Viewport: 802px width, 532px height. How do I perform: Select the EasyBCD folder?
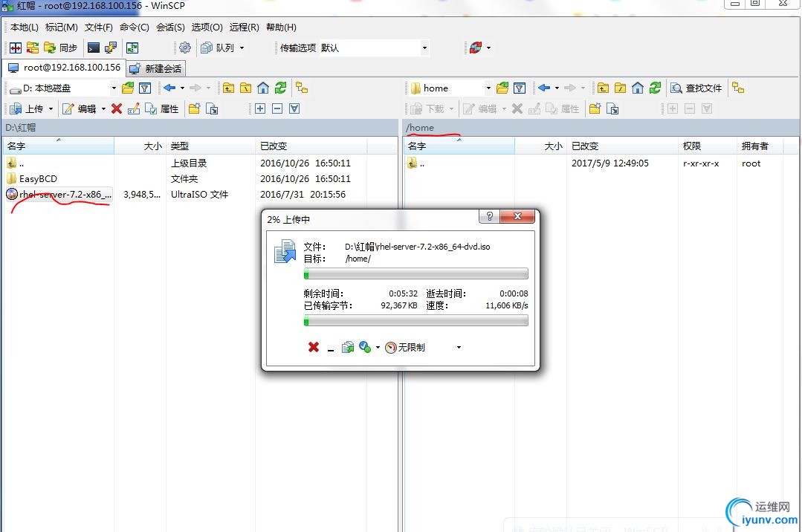pyautogui.click(x=32, y=178)
